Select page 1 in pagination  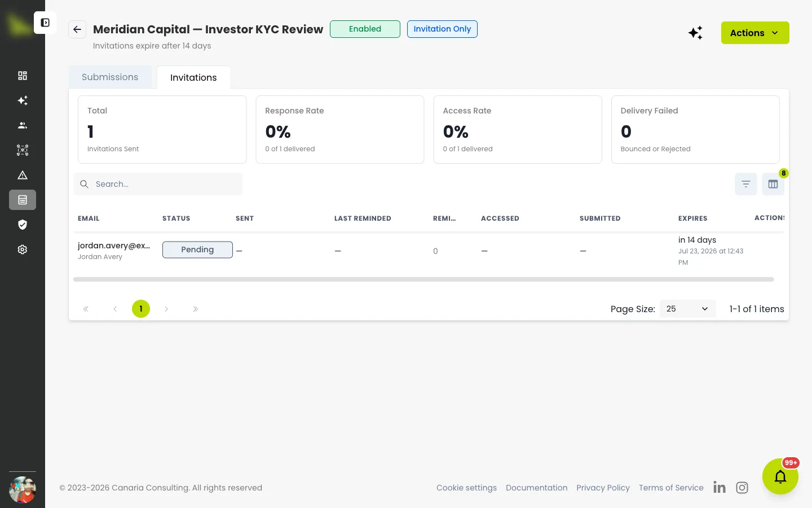(x=141, y=309)
